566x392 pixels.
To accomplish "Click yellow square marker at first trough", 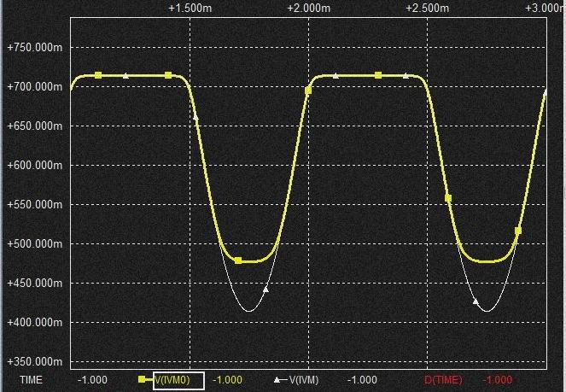I will (238, 260).
